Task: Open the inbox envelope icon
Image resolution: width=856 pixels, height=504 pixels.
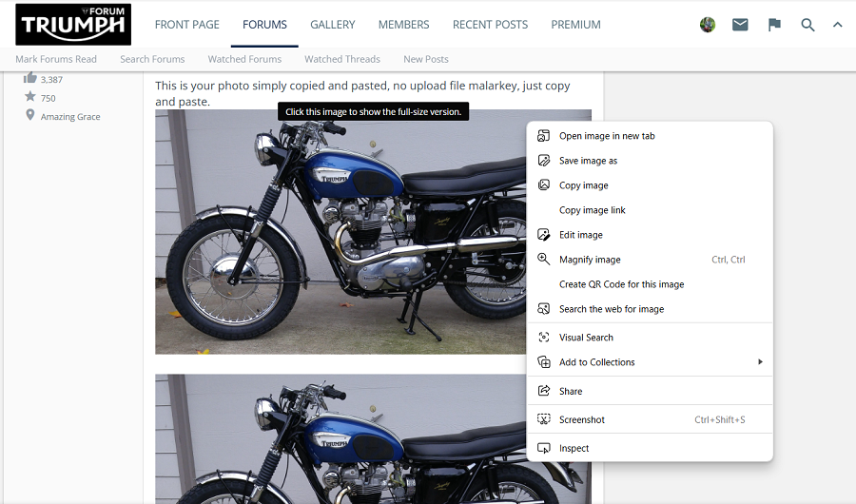Action: [x=740, y=25]
